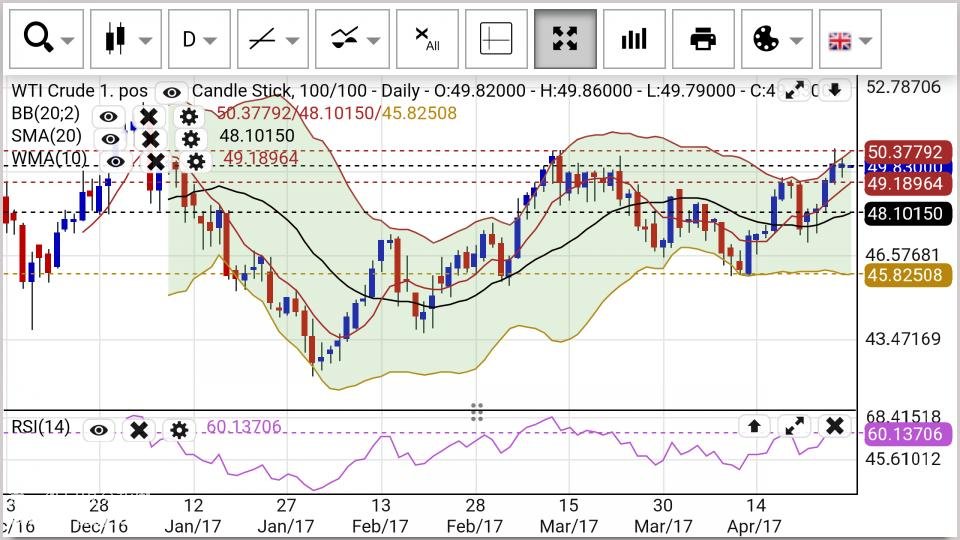The width and height of the screenshot is (960, 540).
Task: Open the color palette theme picker
Action: point(776,40)
